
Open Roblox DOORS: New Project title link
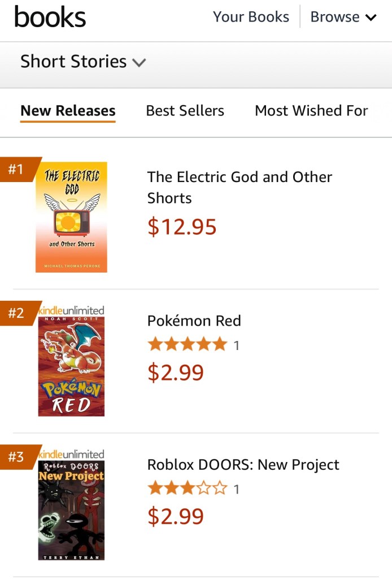[x=243, y=465]
